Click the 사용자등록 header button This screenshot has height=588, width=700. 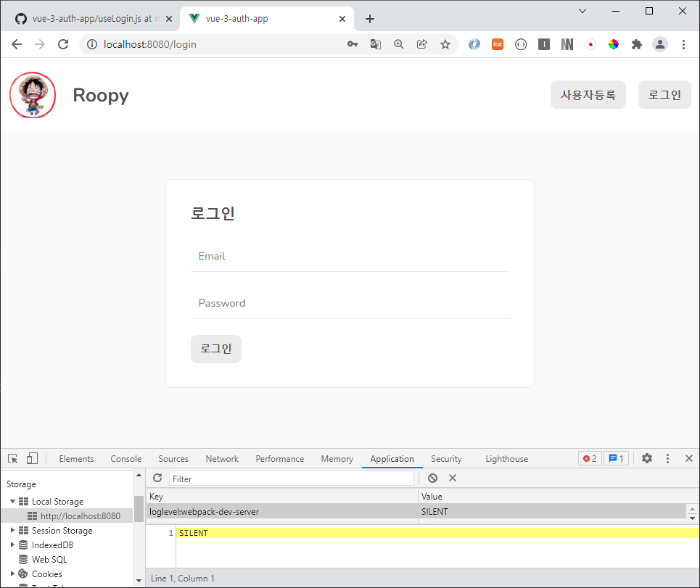pyautogui.click(x=588, y=94)
